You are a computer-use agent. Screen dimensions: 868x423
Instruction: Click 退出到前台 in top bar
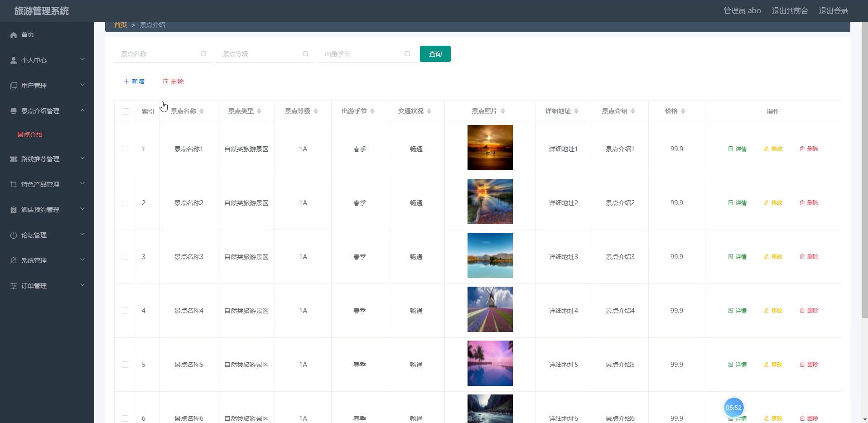790,11
